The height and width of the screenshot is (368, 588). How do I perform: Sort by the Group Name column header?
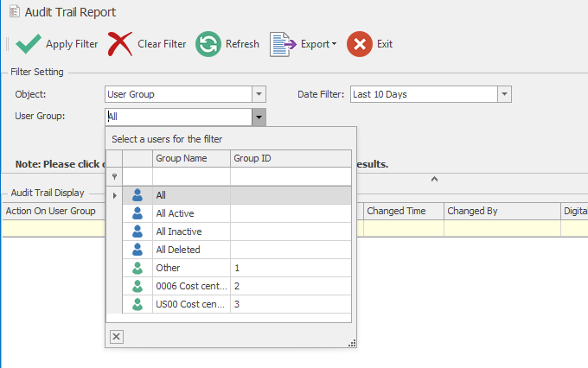(x=190, y=159)
